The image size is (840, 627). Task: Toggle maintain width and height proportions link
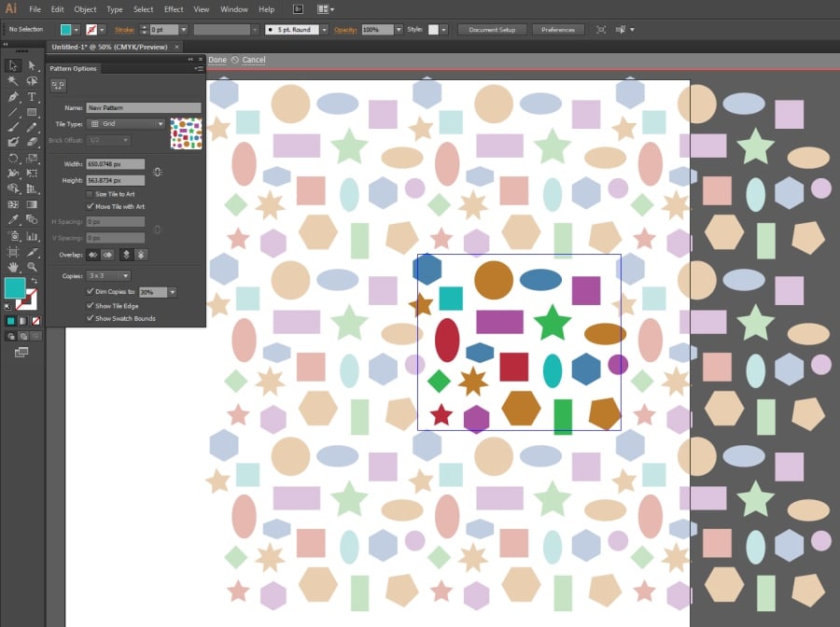(157, 172)
